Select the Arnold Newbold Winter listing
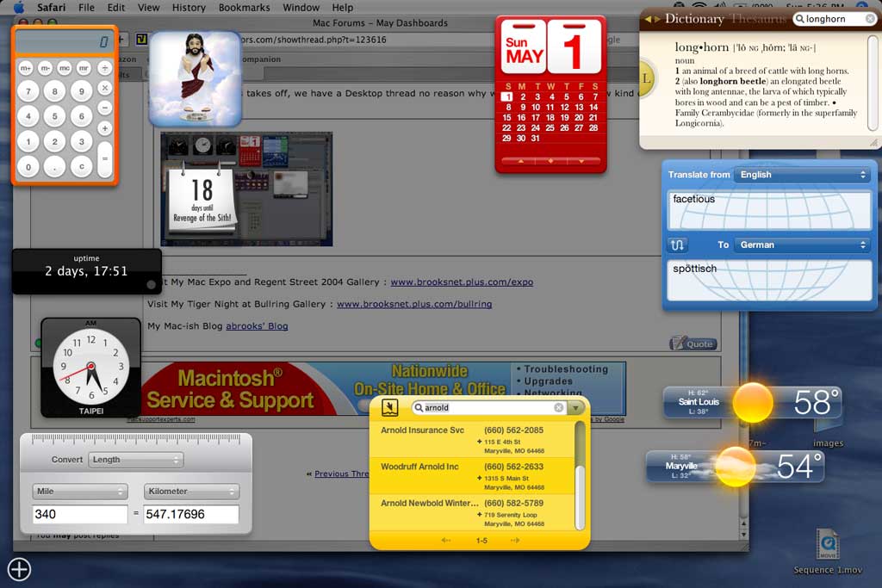Screen dimensions: 882x588 click(x=473, y=513)
